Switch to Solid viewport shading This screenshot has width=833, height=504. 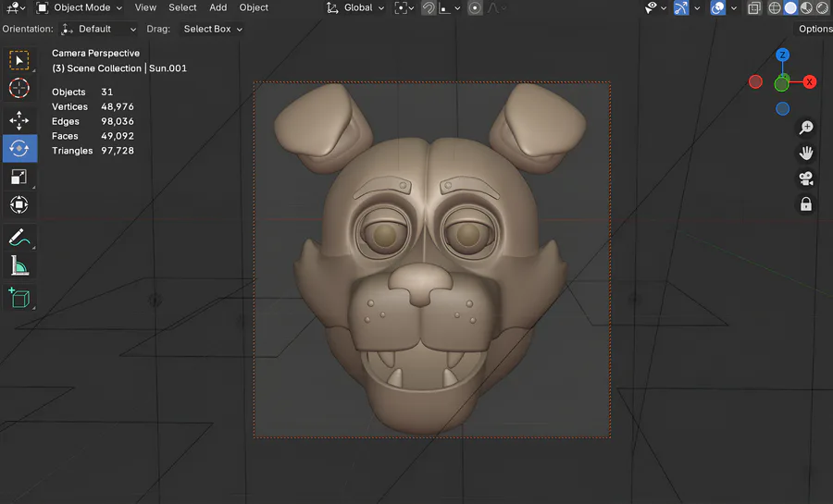pos(790,7)
